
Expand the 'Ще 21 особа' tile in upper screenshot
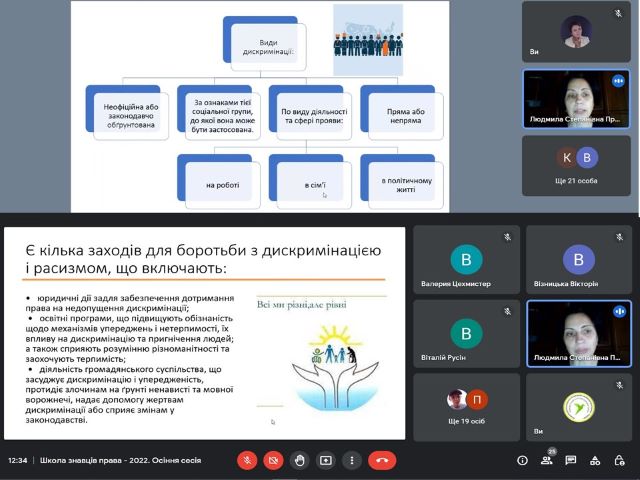(x=576, y=166)
